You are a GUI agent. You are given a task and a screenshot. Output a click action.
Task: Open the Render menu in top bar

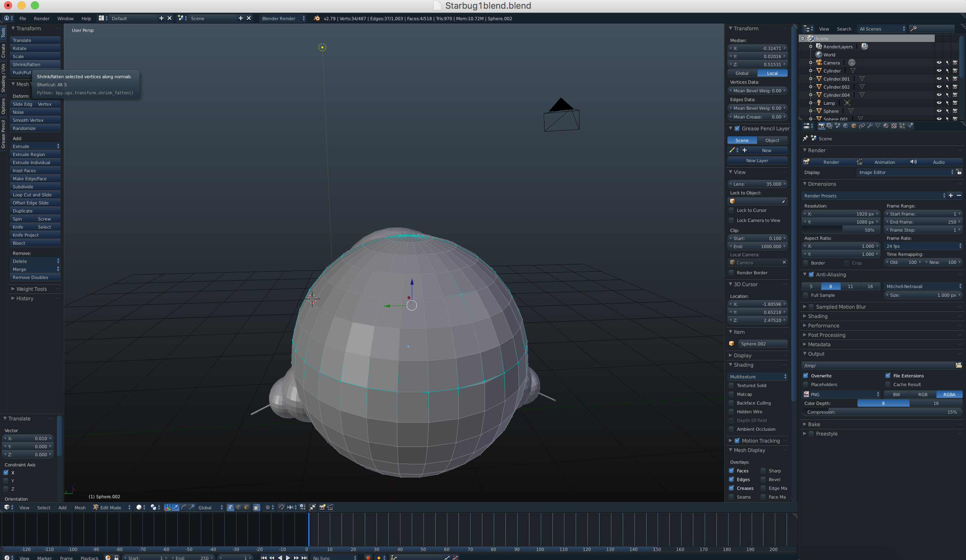click(41, 18)
